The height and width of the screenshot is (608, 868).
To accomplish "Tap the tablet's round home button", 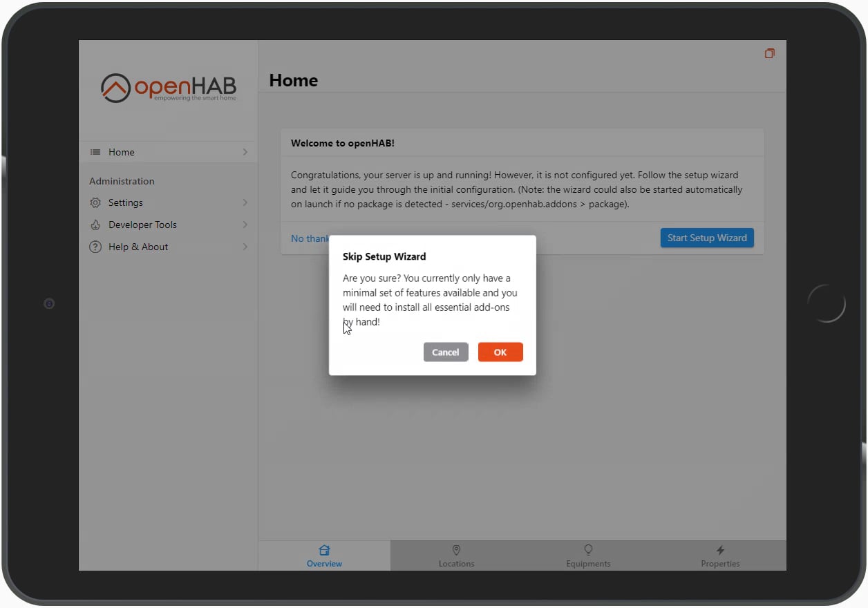I will (x=827, y=303).
